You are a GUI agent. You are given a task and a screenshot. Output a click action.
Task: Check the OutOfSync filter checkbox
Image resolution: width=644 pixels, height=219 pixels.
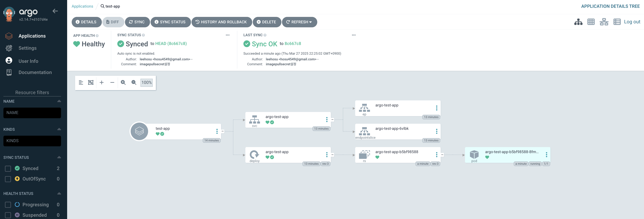[x=8, y=179]
